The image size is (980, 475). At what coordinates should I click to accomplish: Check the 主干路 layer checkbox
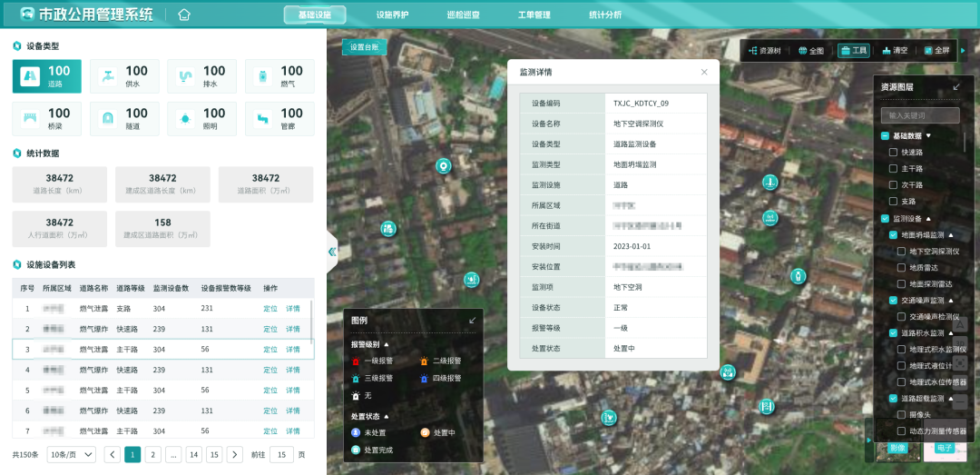coord(893,168)
